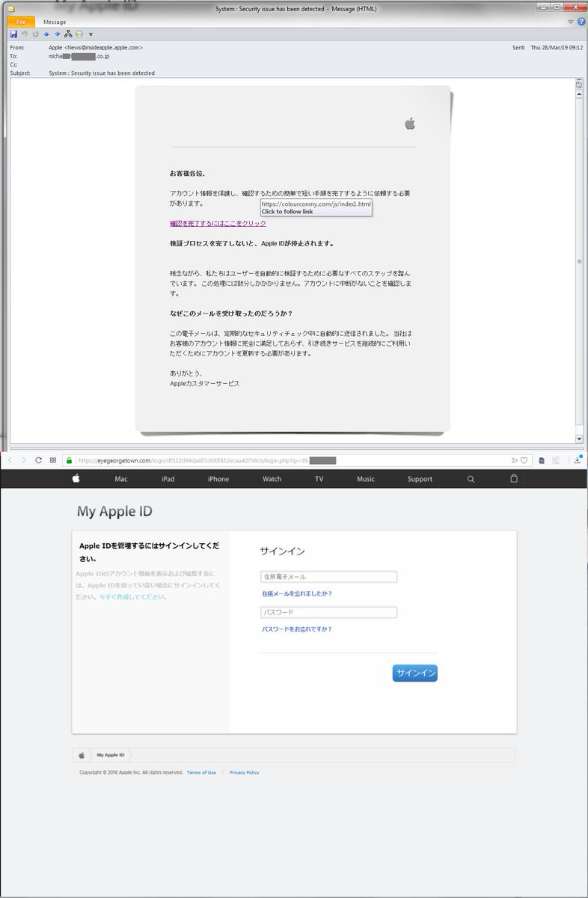Click the network hierarchy icon in toolbar

tap(68, 34)
